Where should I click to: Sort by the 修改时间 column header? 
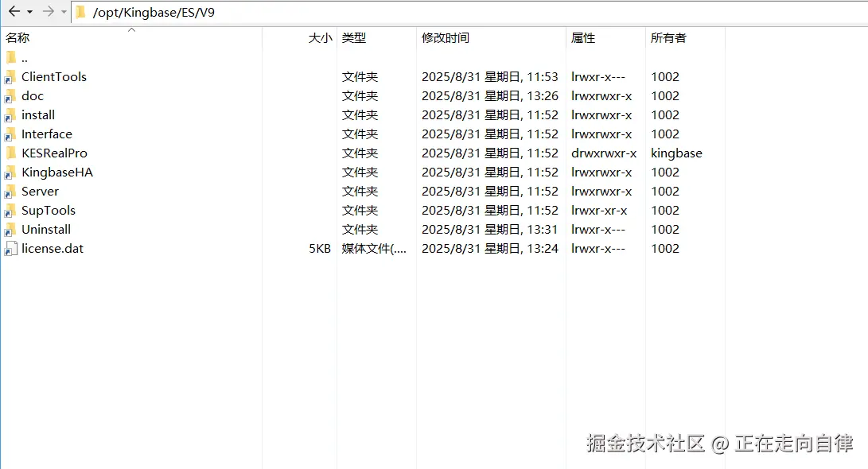[446, 38]
